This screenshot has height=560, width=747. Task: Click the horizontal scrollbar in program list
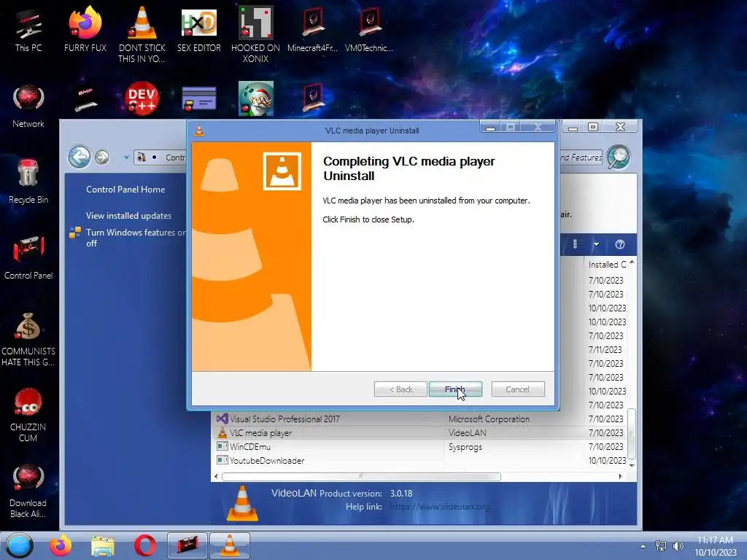pyautogui.click(x=361, y=477)
